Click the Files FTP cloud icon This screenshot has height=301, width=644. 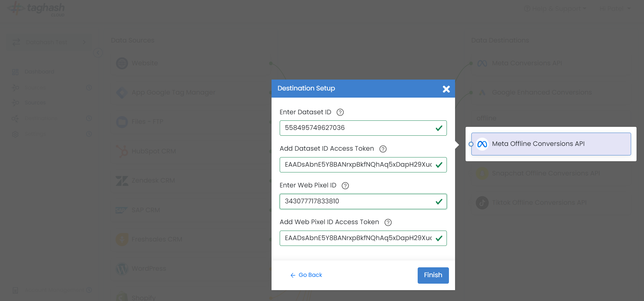coord(122,122)
